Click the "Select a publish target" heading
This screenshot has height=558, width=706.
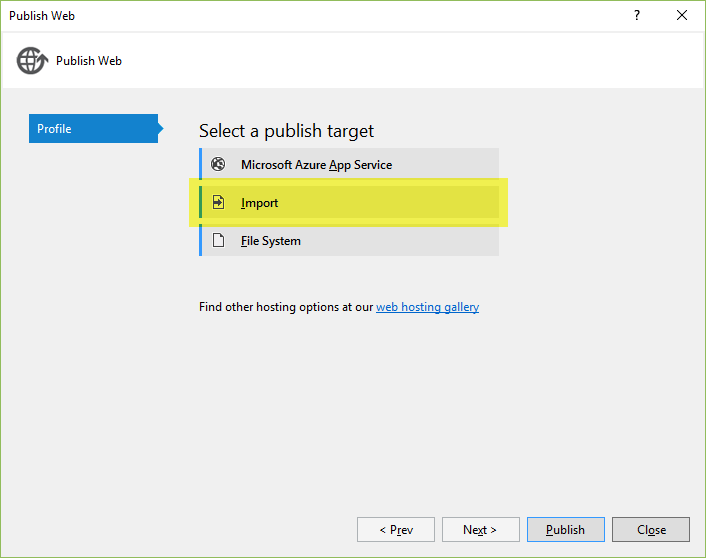tap(286, 131)
